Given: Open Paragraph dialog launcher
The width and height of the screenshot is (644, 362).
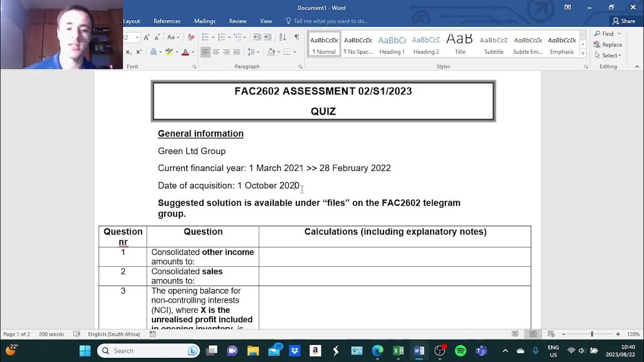Looking at the screenshot, I should tap(300, 67).
